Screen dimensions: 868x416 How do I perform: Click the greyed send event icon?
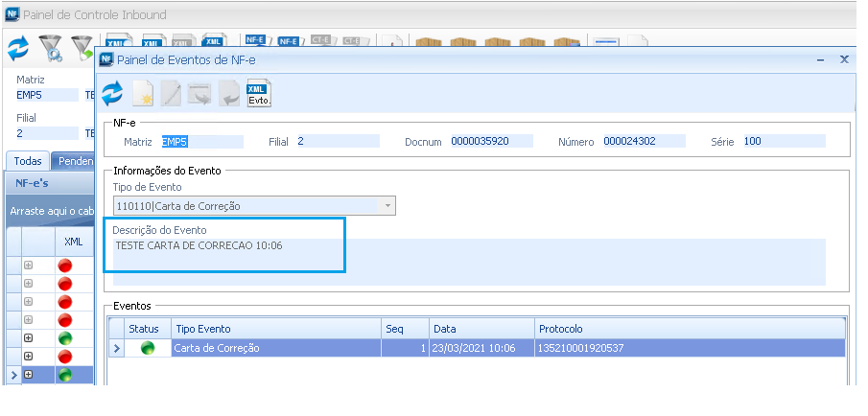click(199, 94)
